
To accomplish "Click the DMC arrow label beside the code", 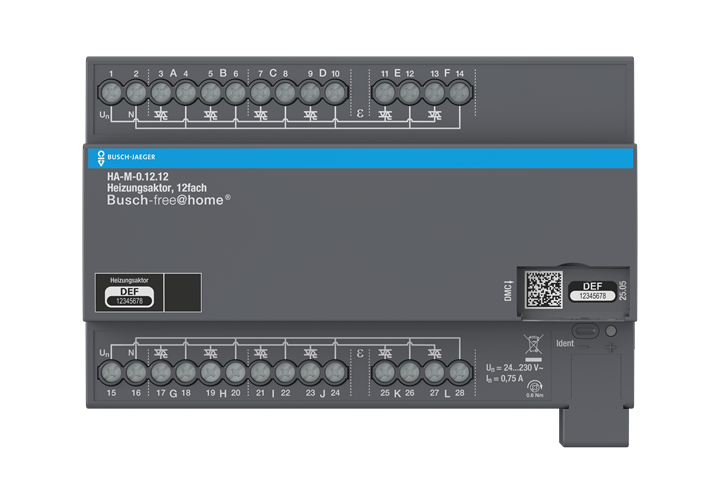I will click(508, 291).
